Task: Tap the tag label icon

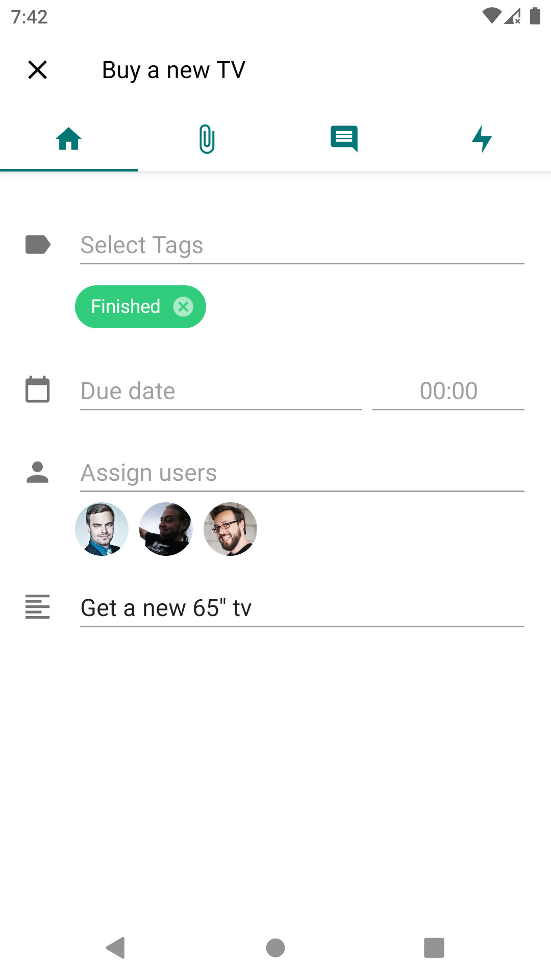Action: click(x=38, y=244)
